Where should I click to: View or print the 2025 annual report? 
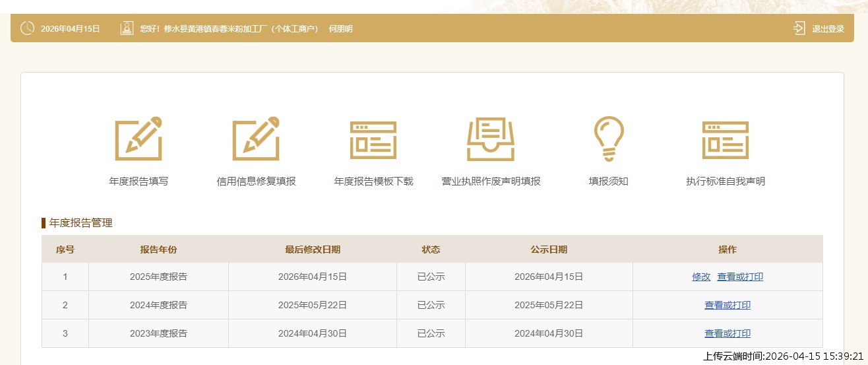740,277
